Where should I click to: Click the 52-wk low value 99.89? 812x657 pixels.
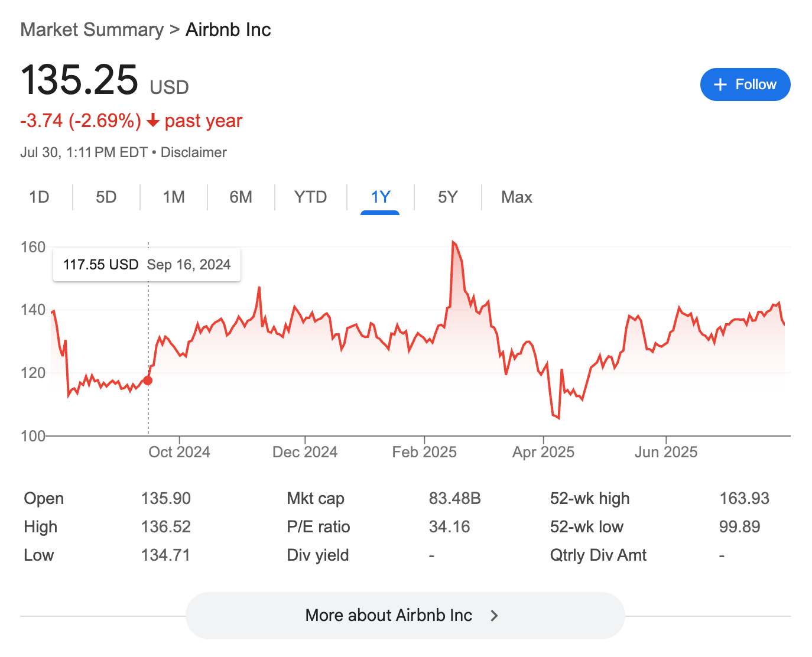(x=740, y=527)
